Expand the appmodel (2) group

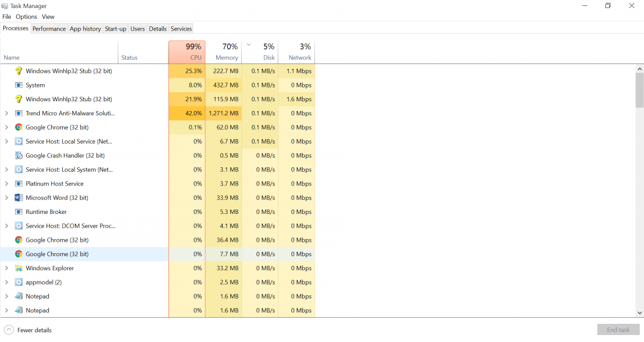(6, 282)
